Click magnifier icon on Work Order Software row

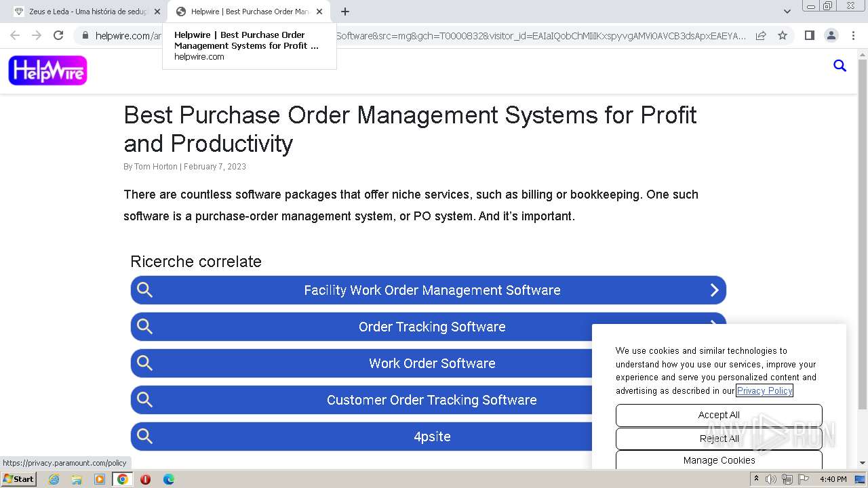[144, 363]
